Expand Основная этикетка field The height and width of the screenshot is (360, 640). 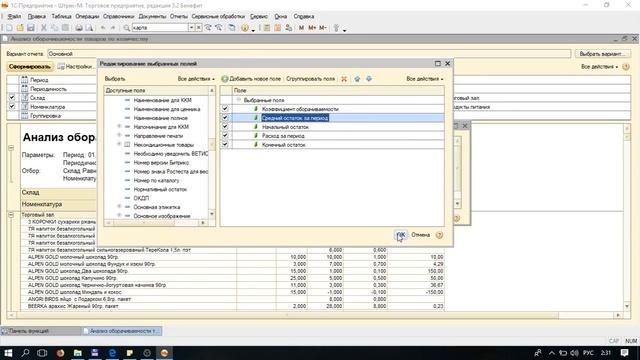click(x=119, y=207)
